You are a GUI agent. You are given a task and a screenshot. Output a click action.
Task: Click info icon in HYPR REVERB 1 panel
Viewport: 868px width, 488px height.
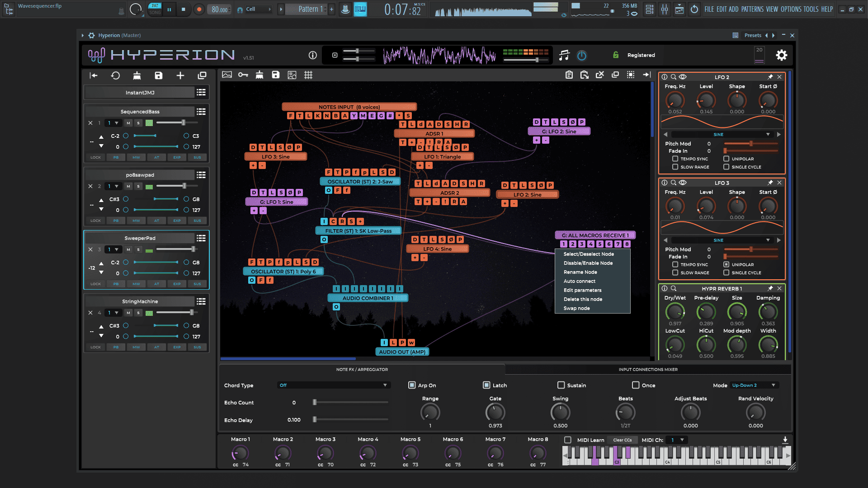[x=665, y=288]
